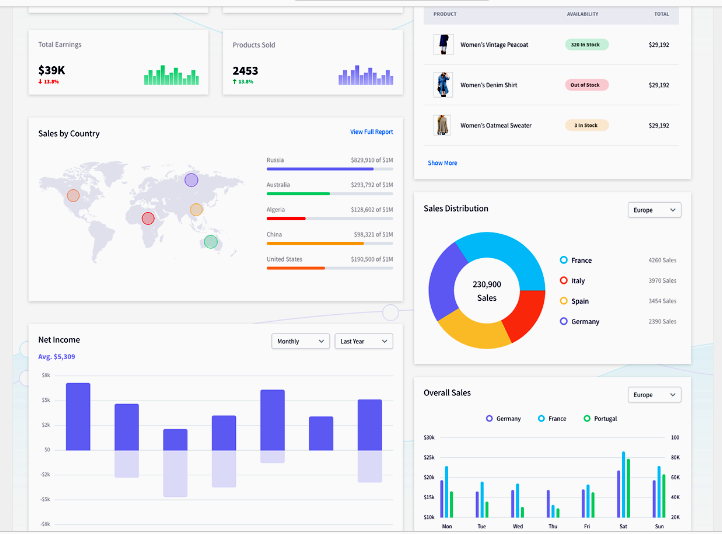
Task: Click the Products Sold purple mini chart
Action: (366, 75)
